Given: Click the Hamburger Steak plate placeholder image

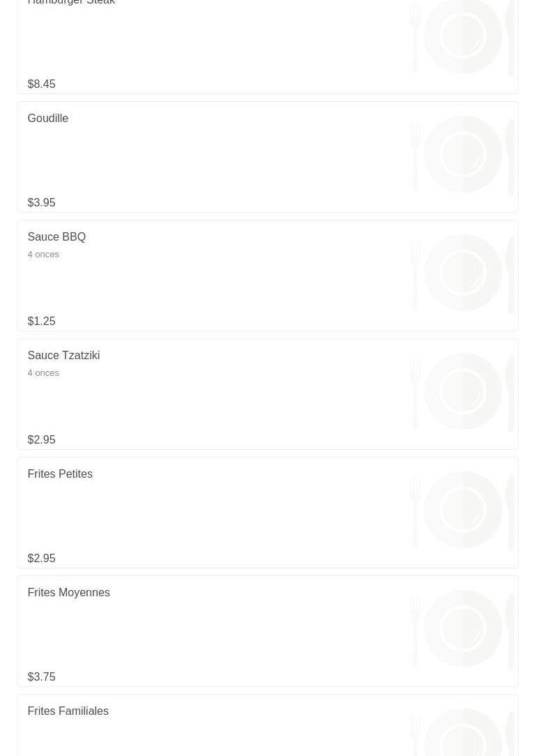Looking at the screenshot, I should [462, 38].
